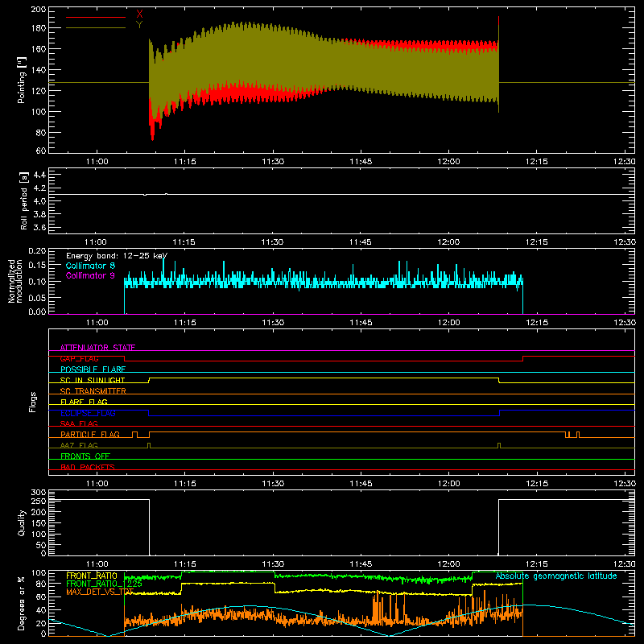Click the Quality axis title
Image resolution: width=644 pixels, height=644 pixels.
[22, 522]
